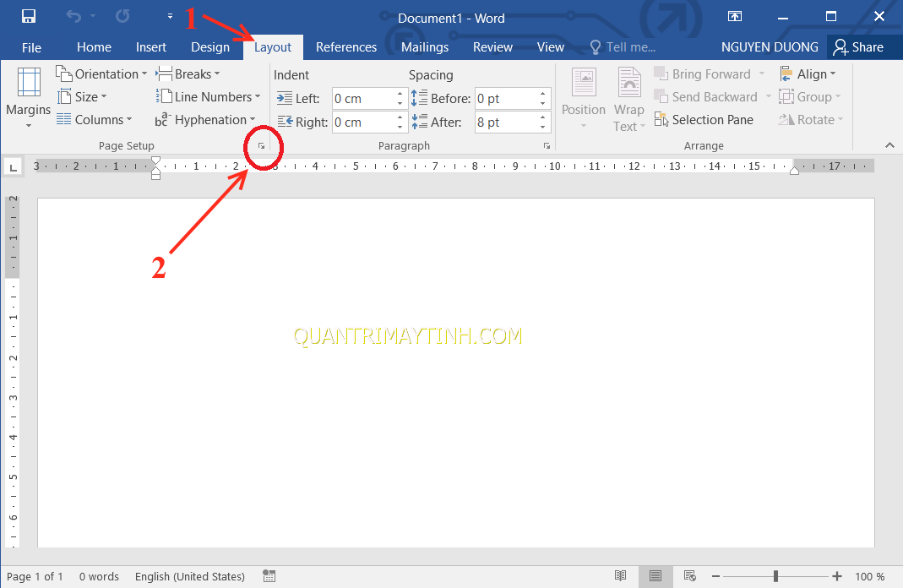The image size is (903, 588).
Task: Click the Spacing After field
Action: [x=506, y=122]
